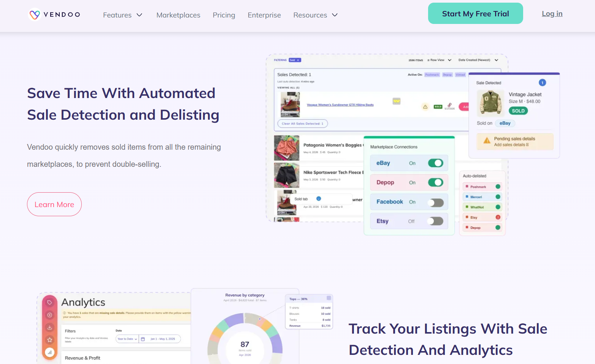Screen dimensions: 595x364
Task: Click the calendar icon in date filter
Action: pos(143,339)
